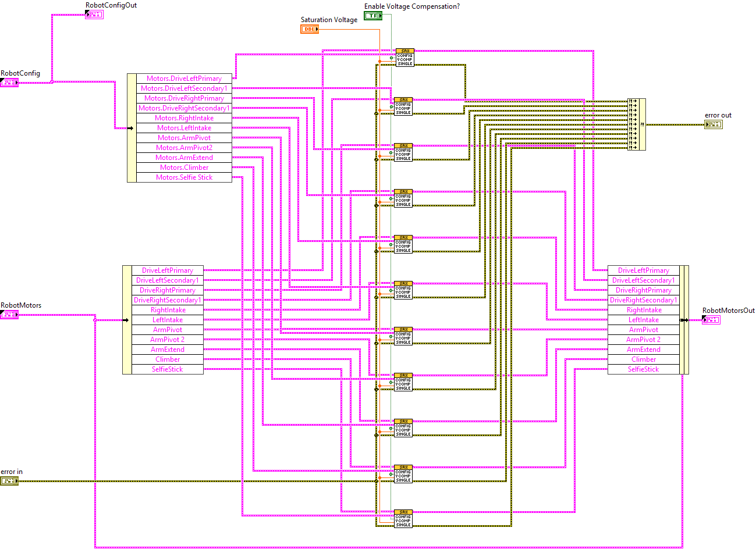
Task: Click LeftIntake element in the RobotMotors unbundle
Action: point(168,319)
